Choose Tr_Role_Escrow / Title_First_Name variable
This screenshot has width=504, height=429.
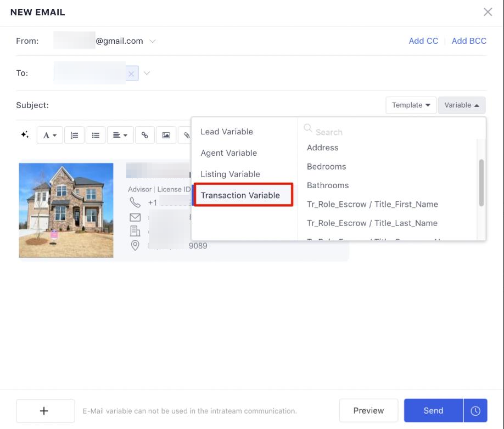(372, 204)
